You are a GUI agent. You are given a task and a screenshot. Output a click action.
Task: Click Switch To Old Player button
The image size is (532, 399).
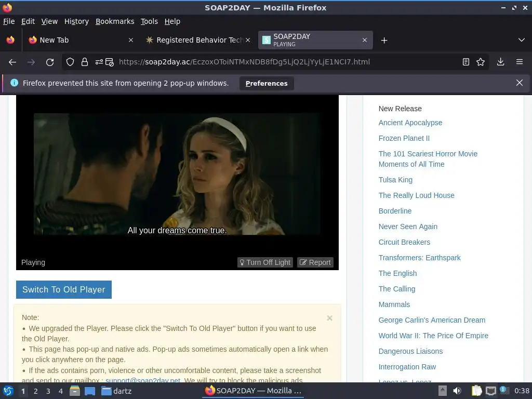(x=64, y=289)
